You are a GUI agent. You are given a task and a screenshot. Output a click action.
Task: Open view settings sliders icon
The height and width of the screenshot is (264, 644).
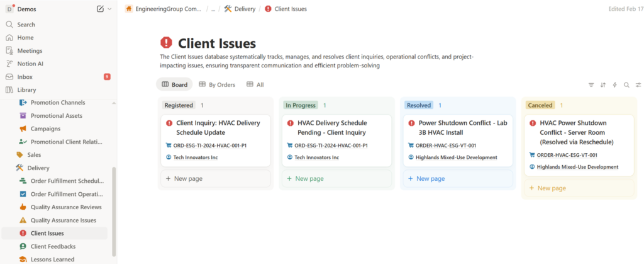(638, 84)
